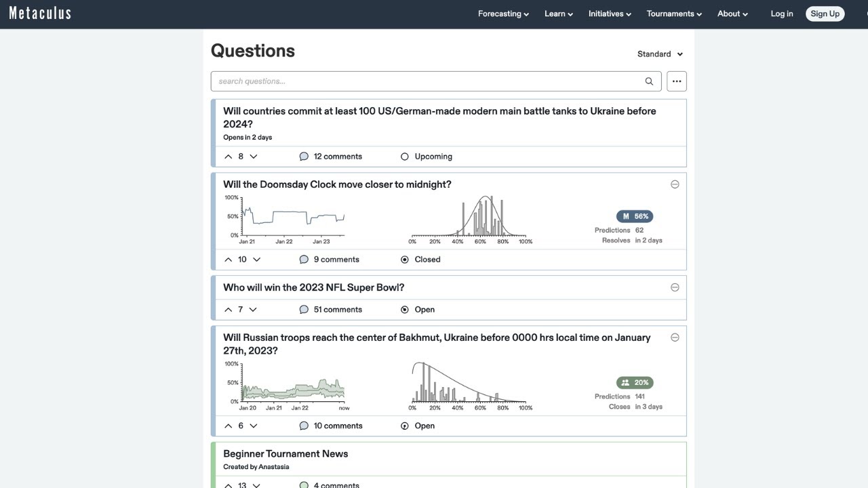
Task: Click Doomsday Clock prediction history chart
Action: click(x=285, y=220)
